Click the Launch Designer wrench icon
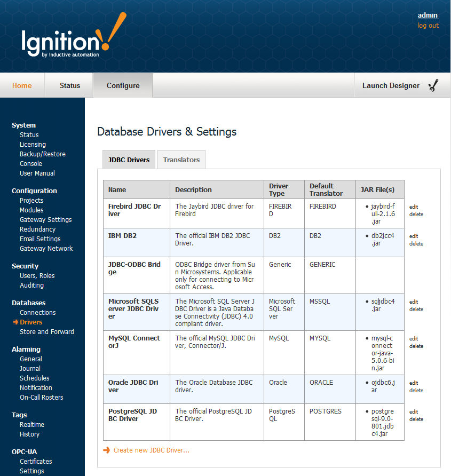Image resolution: width=451 pixels, height=476 pixels. pos(433,85)
